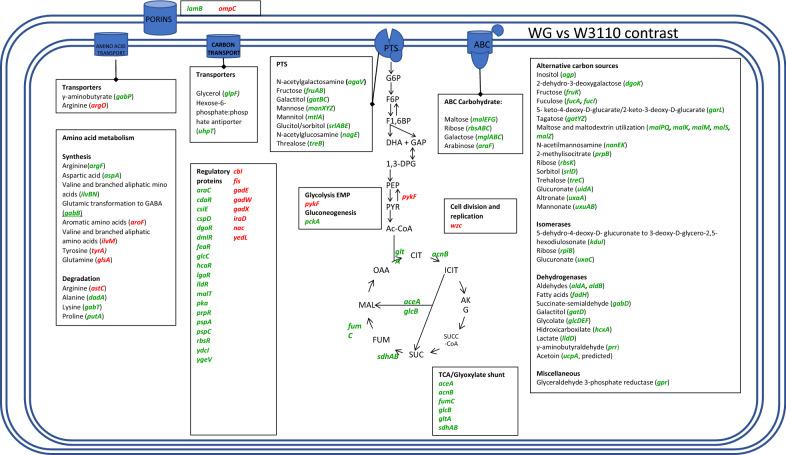Click gltA in the TCA/Glyoxylate shunt box
This screenshot has height=455, width=786.
445,419
